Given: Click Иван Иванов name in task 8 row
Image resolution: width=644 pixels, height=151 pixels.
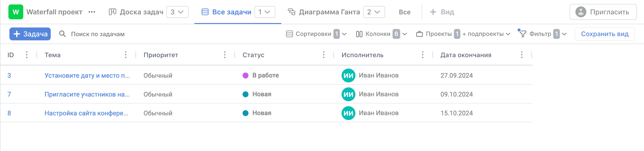Looking at the screenshot, I should (378, 113).
